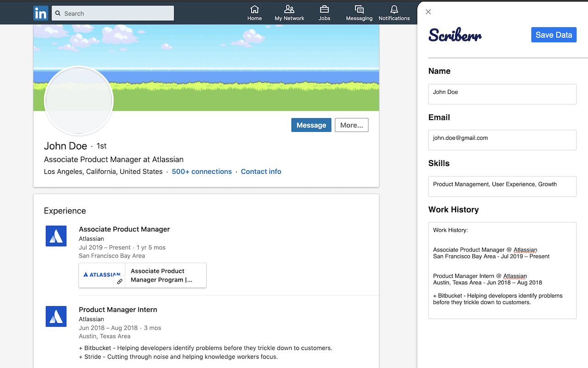Check the Notifications bell icon

coord(394,10)
